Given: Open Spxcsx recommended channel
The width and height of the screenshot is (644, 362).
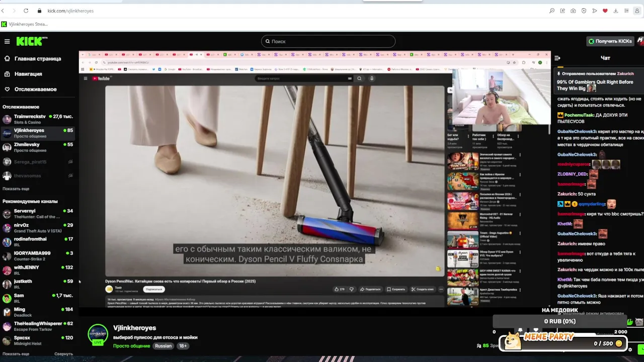Looking at the screenshot, I should point(38,340).
